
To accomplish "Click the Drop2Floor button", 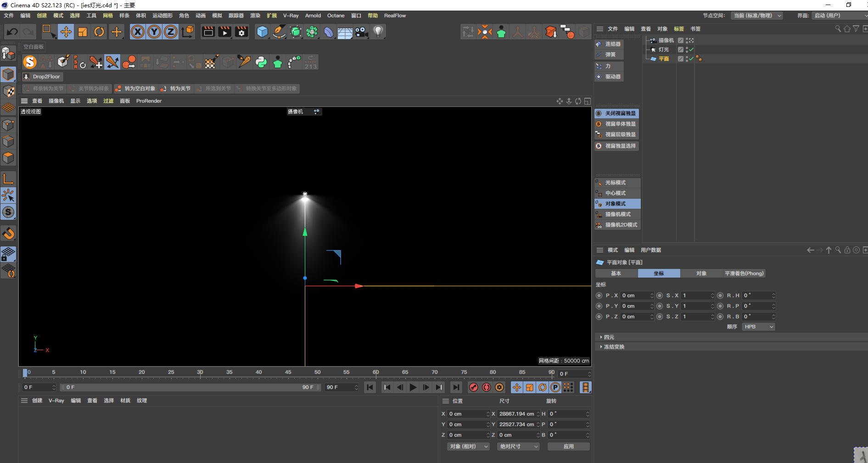I will coord(42,77).
